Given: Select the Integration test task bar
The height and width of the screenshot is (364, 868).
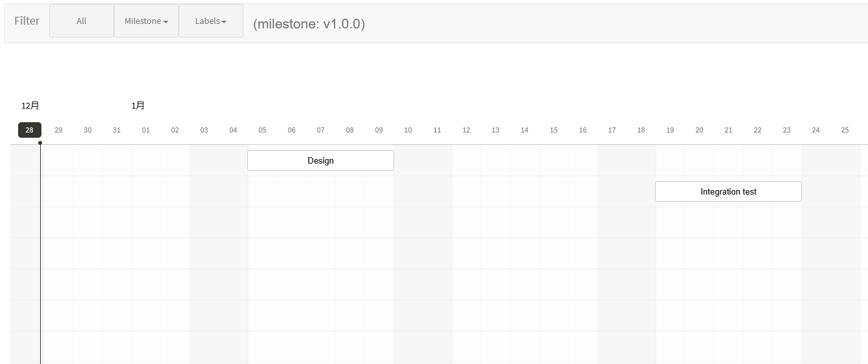Looking at the screenshot, I should [728, 191].
